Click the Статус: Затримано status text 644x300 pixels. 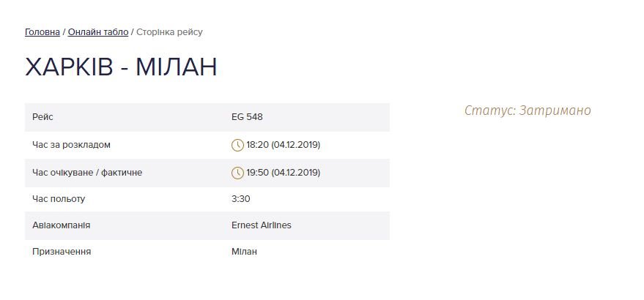pyautogui.click(x=528, y=110)
